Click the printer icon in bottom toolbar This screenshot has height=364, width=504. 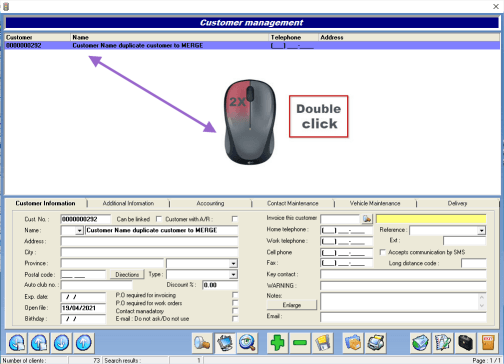[x=376, y=343]
